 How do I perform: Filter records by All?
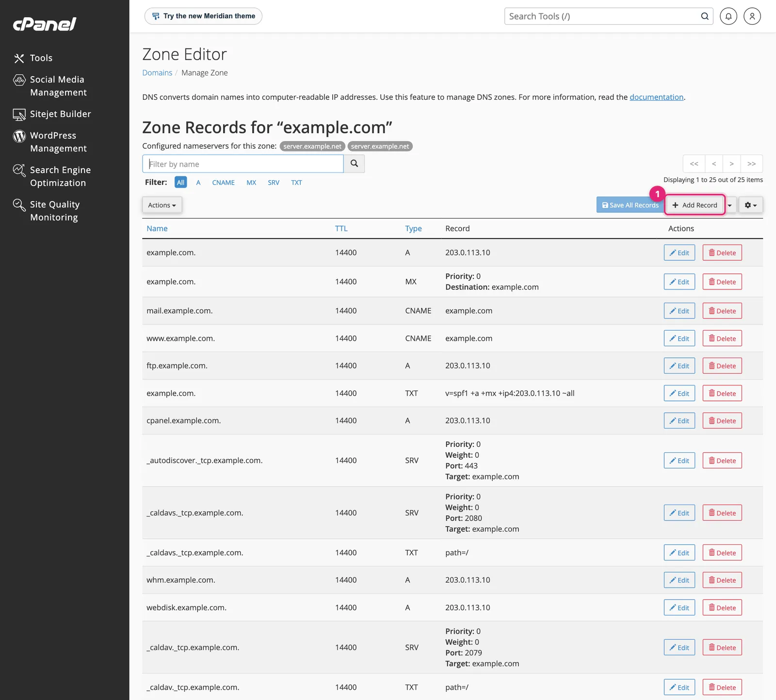[x=180, y=182]
